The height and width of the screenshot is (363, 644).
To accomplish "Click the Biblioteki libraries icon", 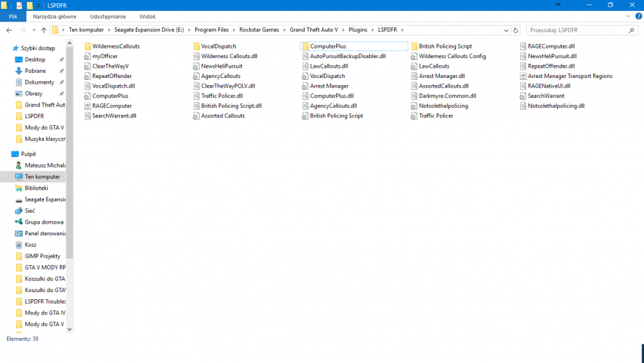I will coord(19,188).
